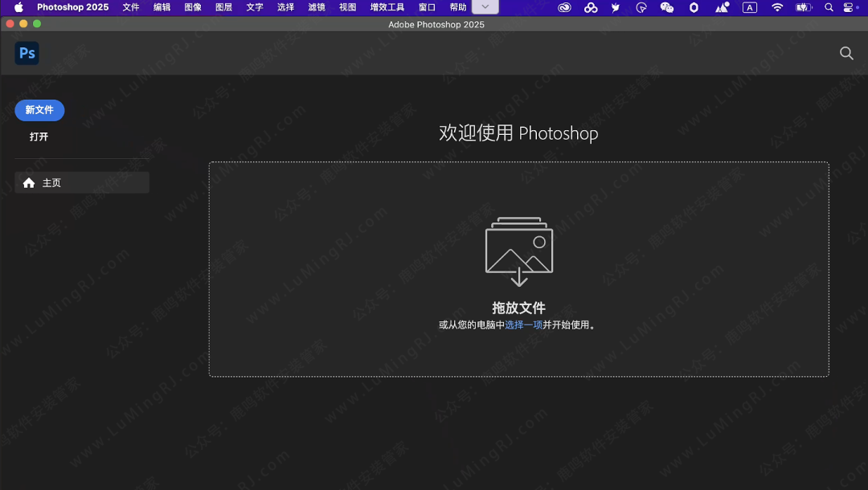Expand the chevron dropdown after 帮助
The width and height of the screenshot is (868, 490).
tap(485, 7)
